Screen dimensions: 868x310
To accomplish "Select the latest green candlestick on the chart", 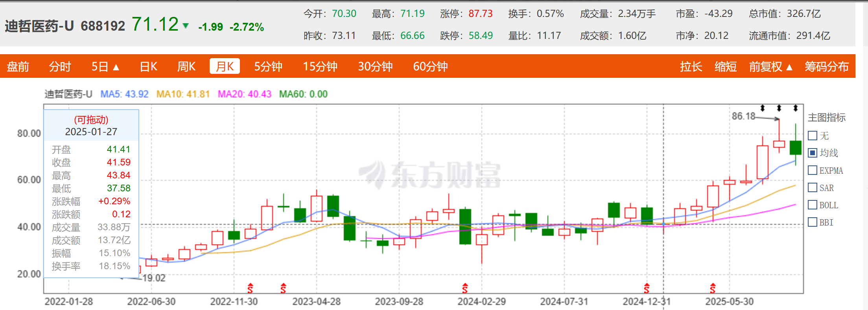I will tap(796, 147).
